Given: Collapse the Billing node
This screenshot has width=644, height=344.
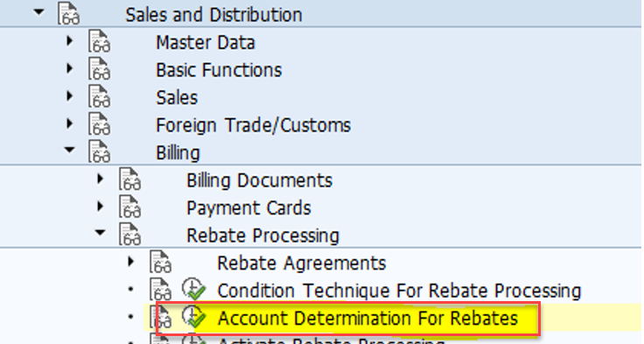Looking at the screenshot, I should tap(70, 151).
